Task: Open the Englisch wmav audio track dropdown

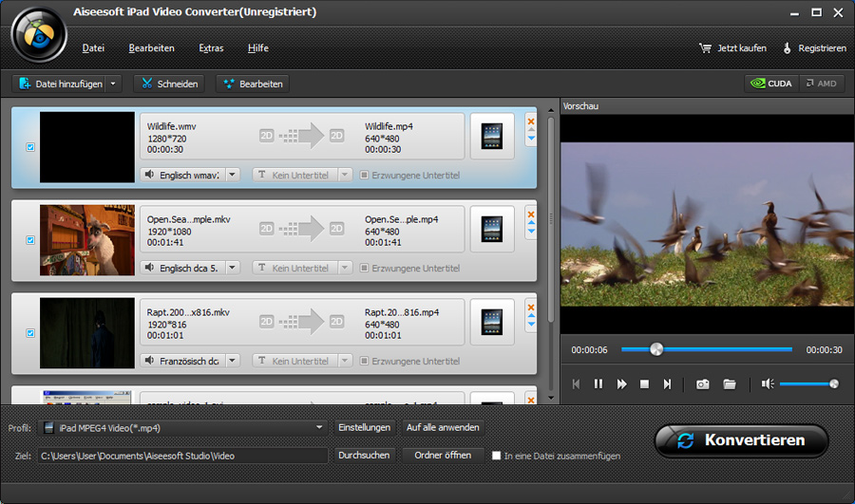Action: [x=233, y=175]
